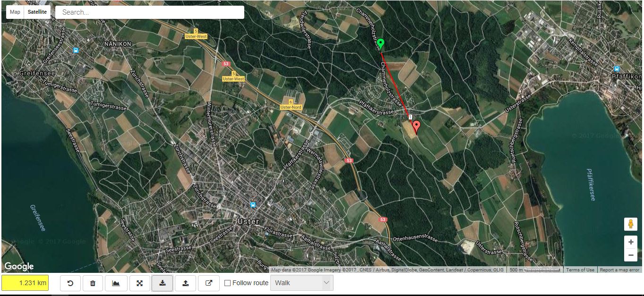Click the green start marker pin

tap(380, 44)
